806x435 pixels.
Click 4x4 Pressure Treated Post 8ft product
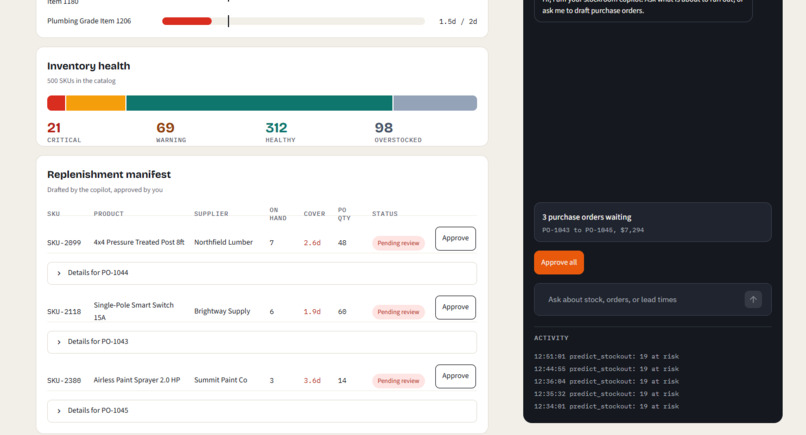coord(139,242)
